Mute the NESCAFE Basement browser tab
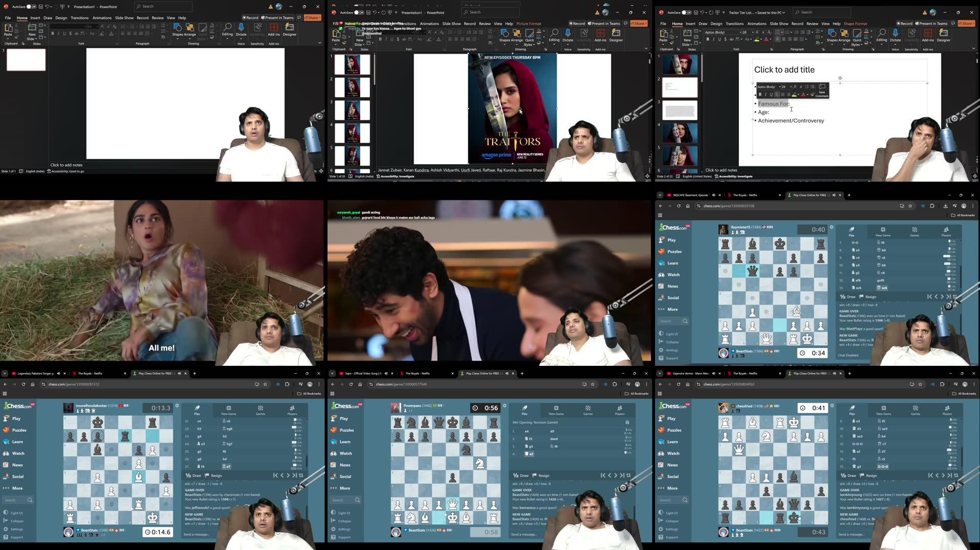The image size is (980, 550). coord(713,195)
